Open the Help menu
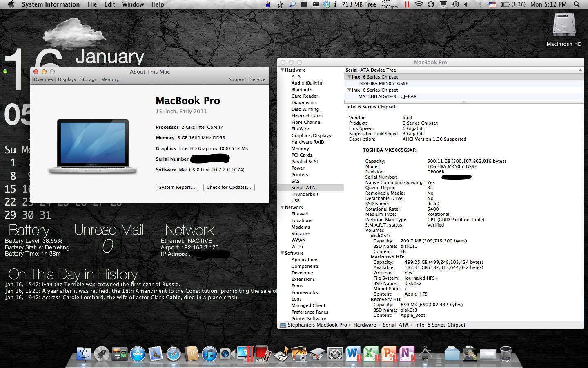The image size is (588, 368). click(158, 4)
